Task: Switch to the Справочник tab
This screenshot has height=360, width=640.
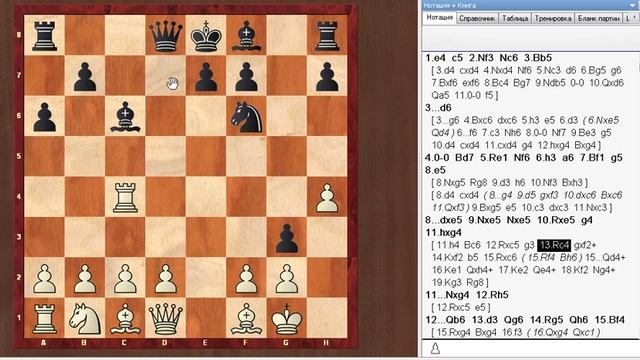Action: click(x=477, y=18)
